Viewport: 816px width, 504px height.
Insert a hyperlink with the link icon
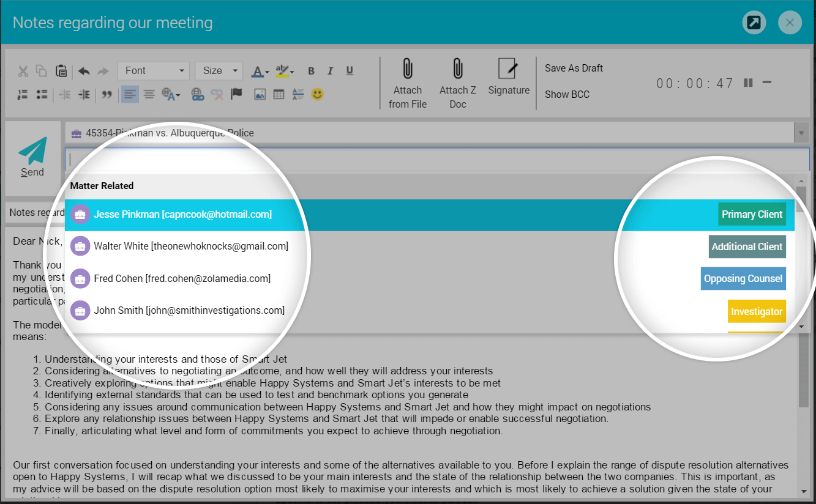click(x=197, y=94)
